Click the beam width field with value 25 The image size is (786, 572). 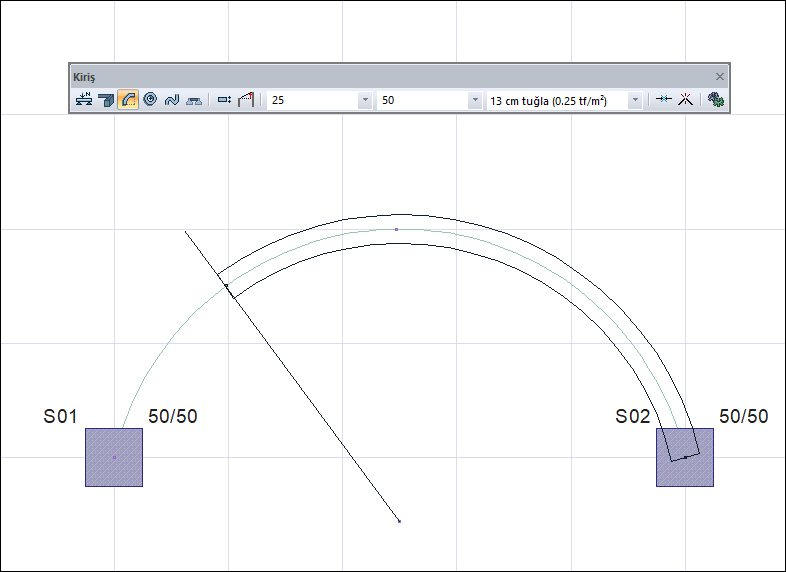tap(310, 100)
